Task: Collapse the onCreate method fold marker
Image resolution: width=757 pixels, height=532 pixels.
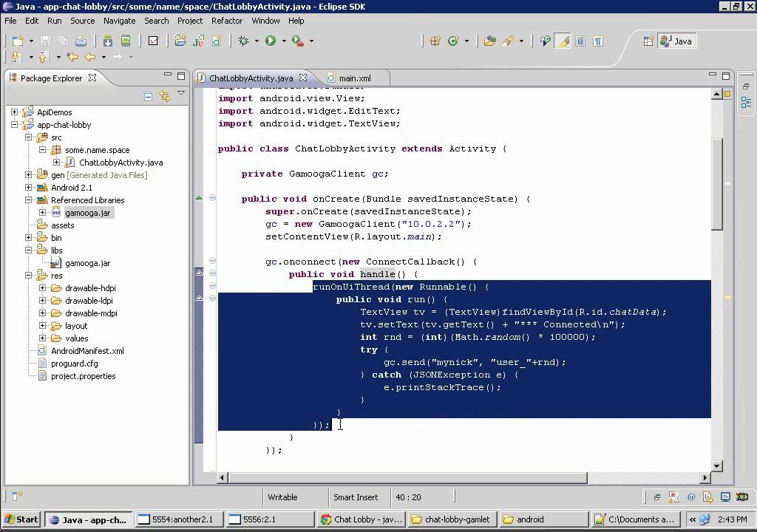Action: coord(212,198)
